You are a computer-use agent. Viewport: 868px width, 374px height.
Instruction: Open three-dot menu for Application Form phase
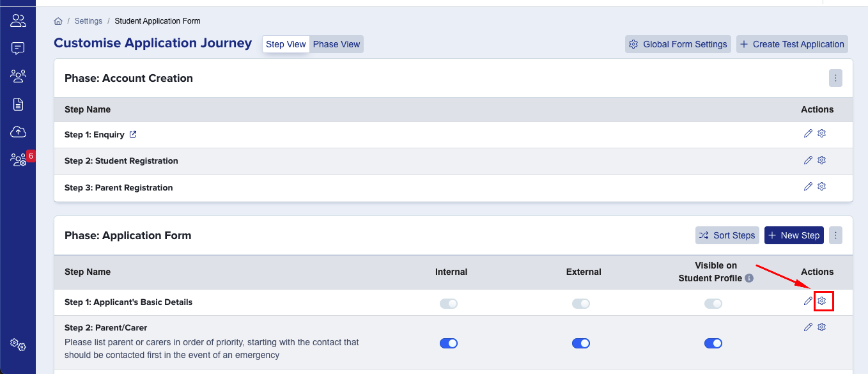835,235
